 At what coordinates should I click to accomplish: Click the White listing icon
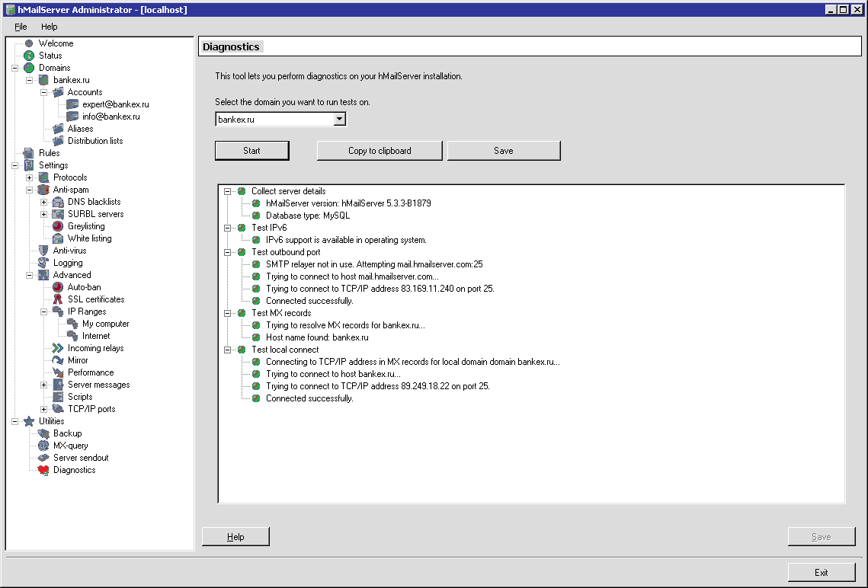[x=58, y=238]
